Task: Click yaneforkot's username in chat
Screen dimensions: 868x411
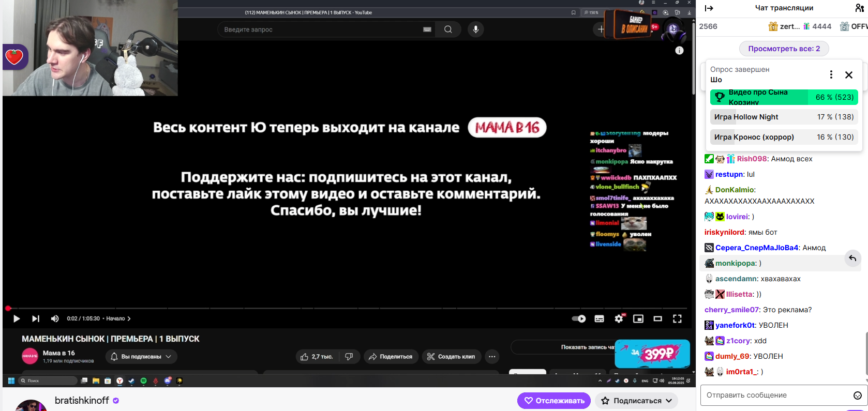Action: [735, 325]
